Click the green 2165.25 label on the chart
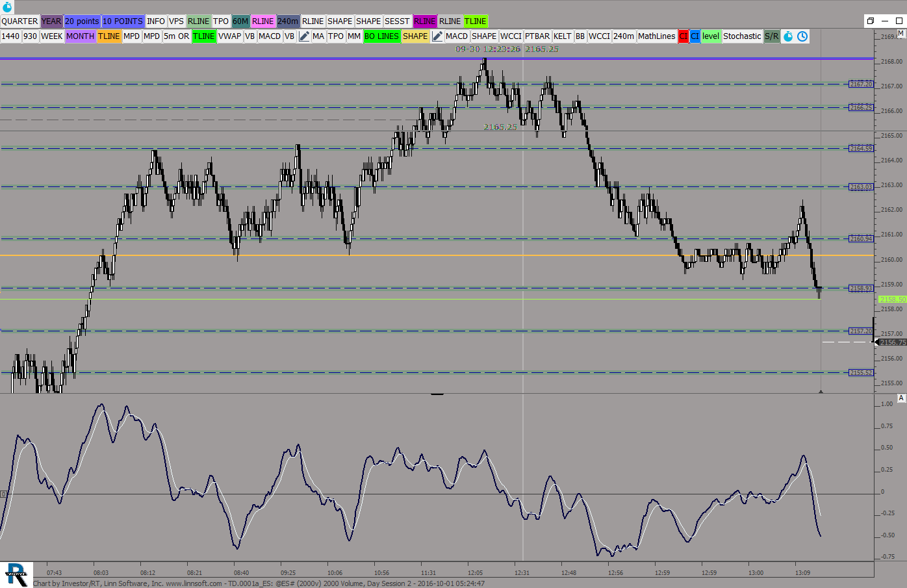 pyautogui.click(x=500, y=127)
